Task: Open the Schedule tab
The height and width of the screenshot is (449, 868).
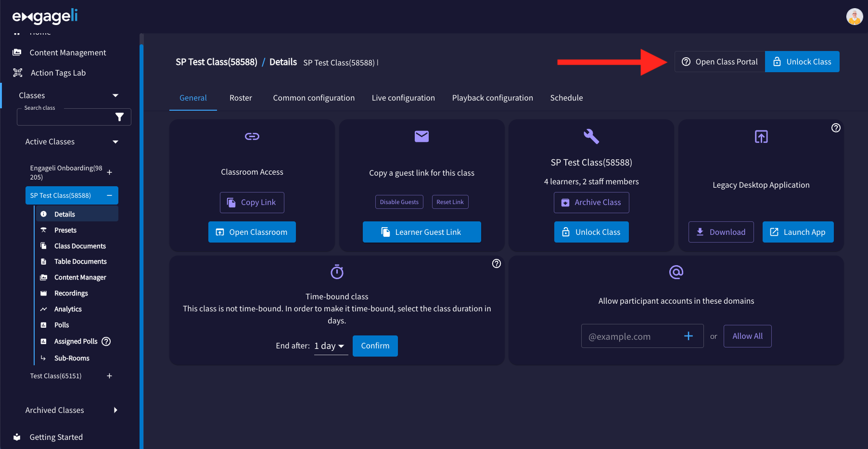Action: click(566, 98)
